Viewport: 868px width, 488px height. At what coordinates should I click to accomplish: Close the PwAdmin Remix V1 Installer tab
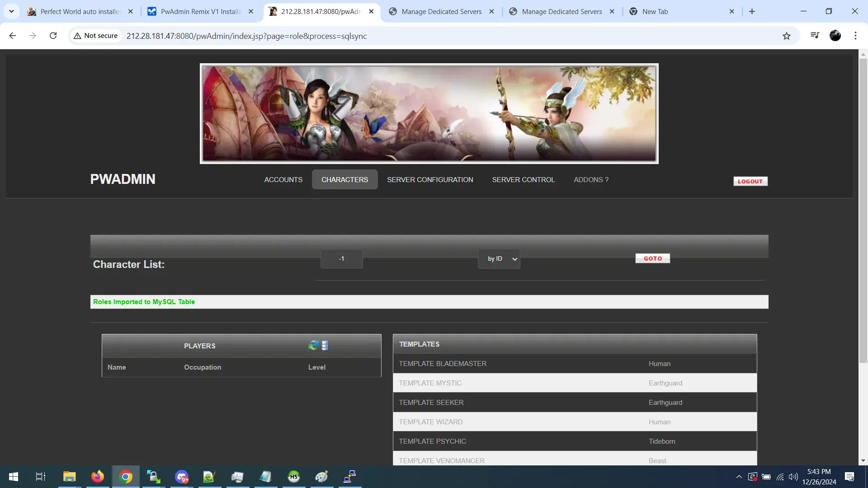pyautogui.click(x=251, y=11)
